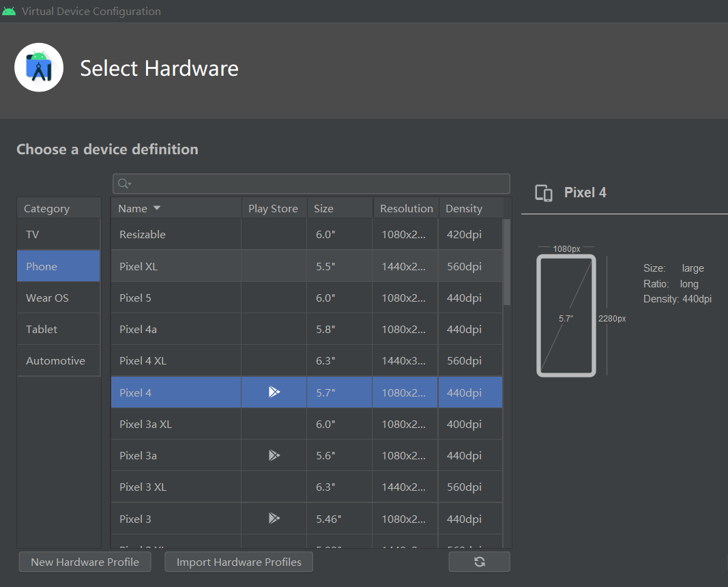Screen dimensions: 728x587
Task: Click the 1440x3... resolution cell
Action: pyautogui.click(x=405, y=360)
